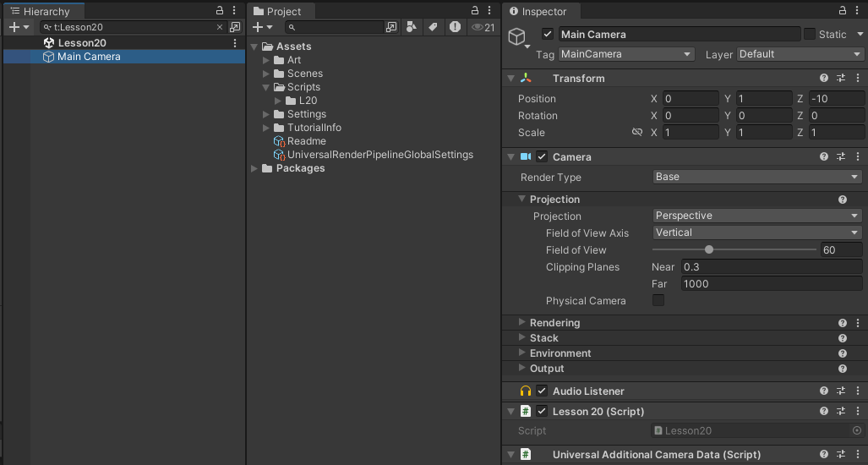Adjust the Field of View slider handle

click(709, 250)
